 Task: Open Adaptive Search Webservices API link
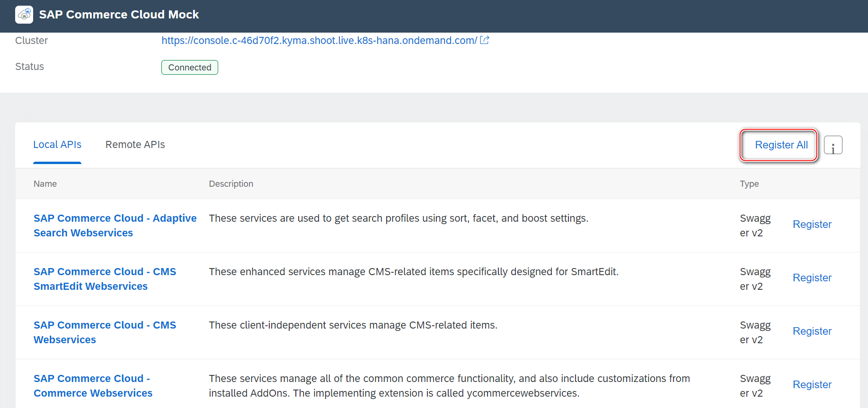115,226
